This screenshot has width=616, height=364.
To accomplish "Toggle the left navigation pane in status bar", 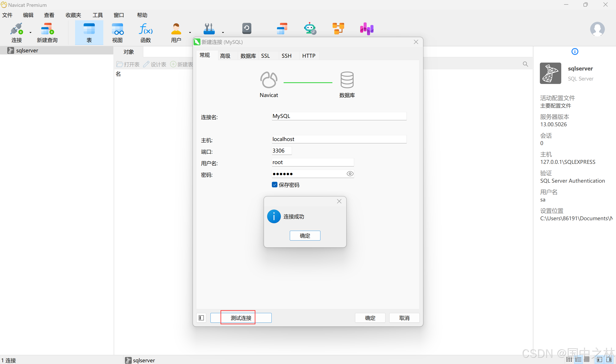I will click(599, 360).
